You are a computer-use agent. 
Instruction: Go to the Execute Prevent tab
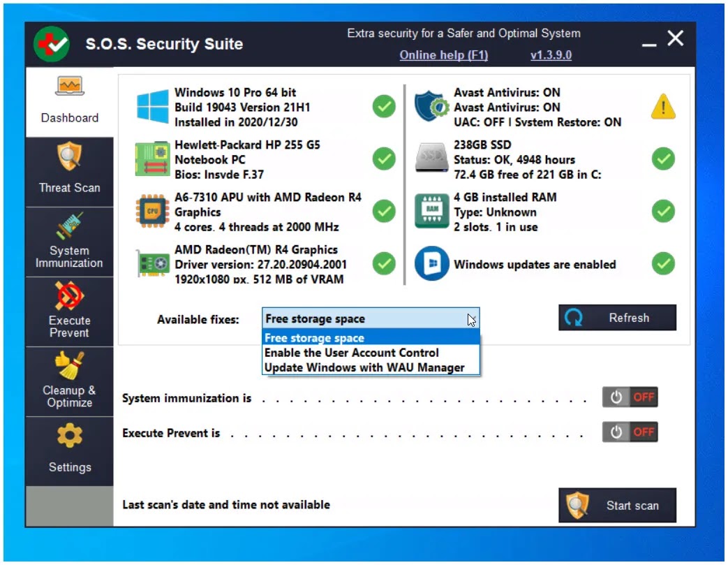click(70, 311)
